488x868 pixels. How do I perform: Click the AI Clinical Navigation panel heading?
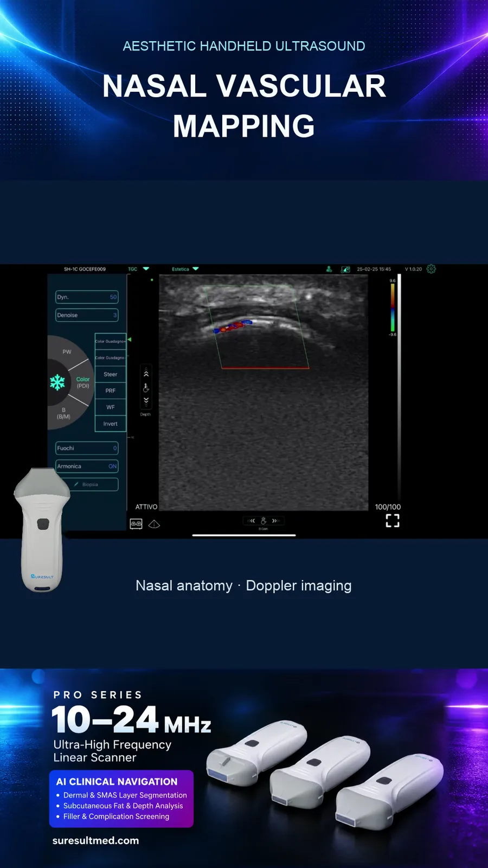[117, 782]
